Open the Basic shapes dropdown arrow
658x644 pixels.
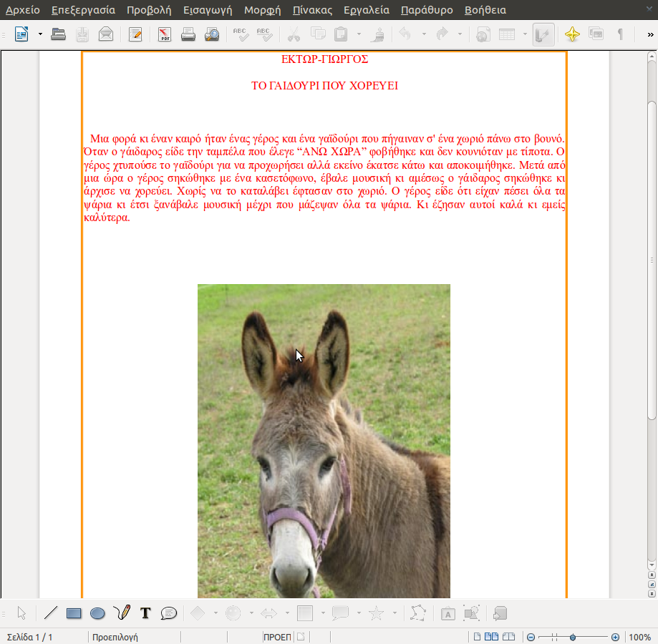tap(216, 613)
